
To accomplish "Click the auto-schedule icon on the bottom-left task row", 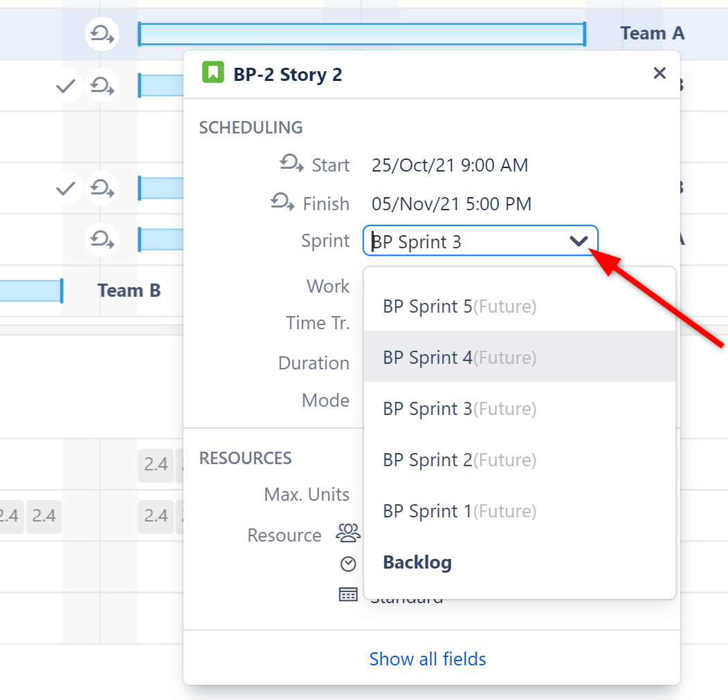I will (102, 239).
